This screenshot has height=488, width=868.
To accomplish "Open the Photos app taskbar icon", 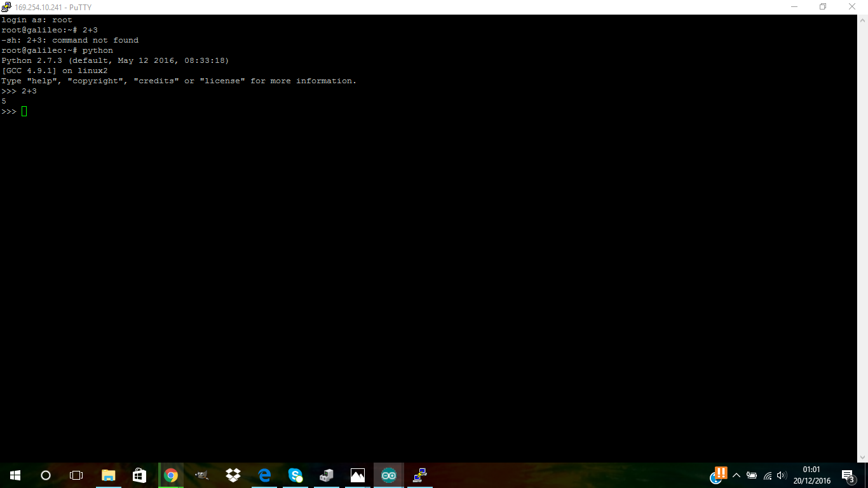I will click(358, 475).
